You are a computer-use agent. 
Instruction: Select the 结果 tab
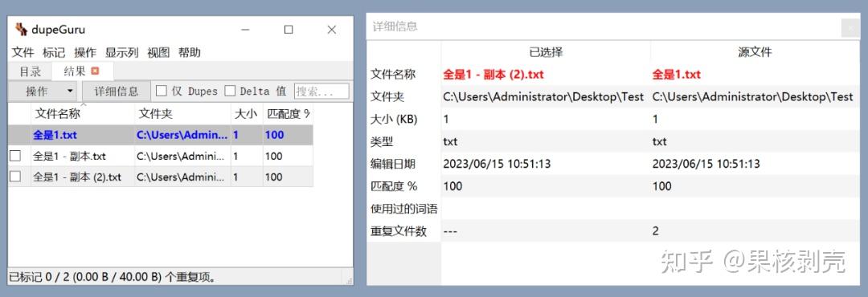[x=82, y=71]
